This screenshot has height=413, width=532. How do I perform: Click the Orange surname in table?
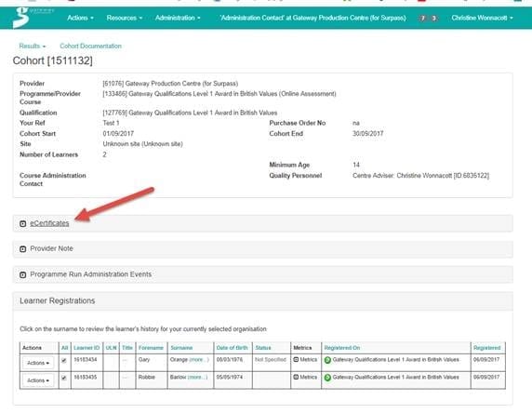179,359
